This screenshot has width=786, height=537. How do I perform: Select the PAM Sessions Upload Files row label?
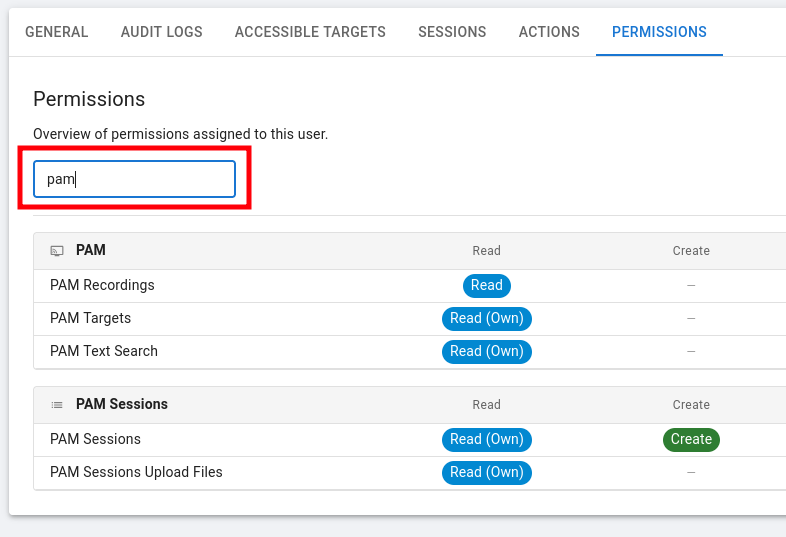click(136, 472)
